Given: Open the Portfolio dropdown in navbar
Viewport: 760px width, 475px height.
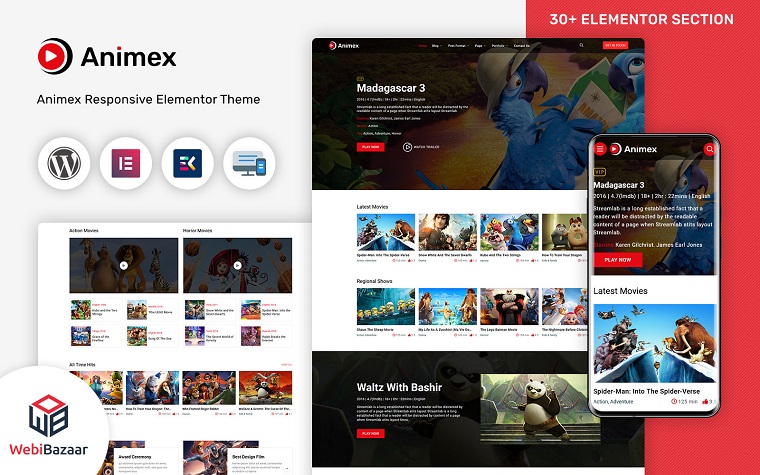Looking at the screenshot, I should click(498, 46).
